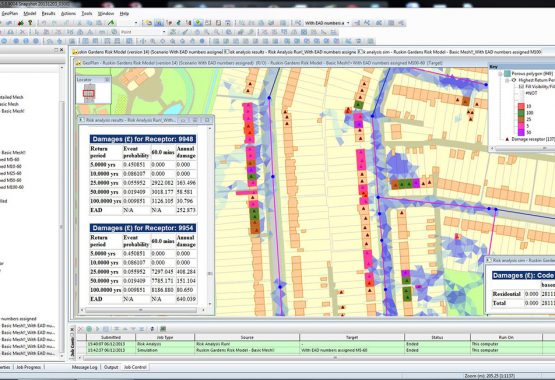Click the computer icon in Job Control toolbar
555x380 pixels.
(163, 329)
